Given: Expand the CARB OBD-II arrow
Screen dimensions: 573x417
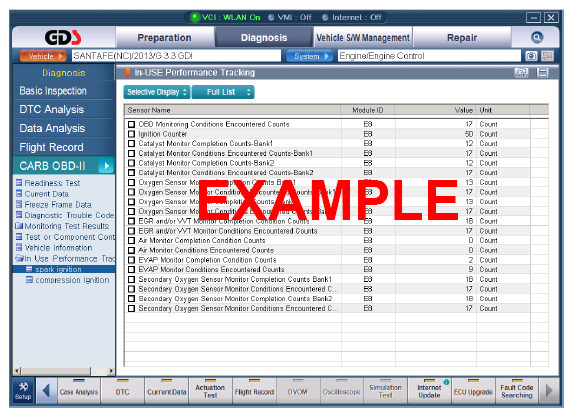Looking at the screenshot, I should tap(106, 166).
